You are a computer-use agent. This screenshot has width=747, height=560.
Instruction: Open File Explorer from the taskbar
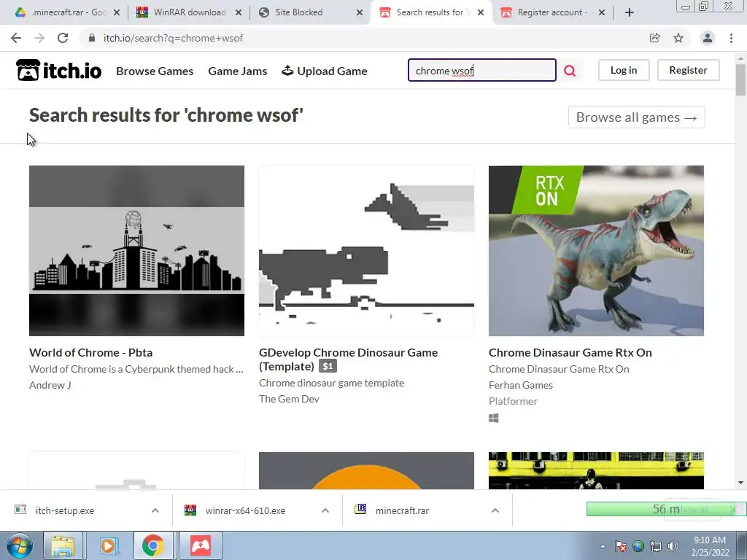(63, 545)
